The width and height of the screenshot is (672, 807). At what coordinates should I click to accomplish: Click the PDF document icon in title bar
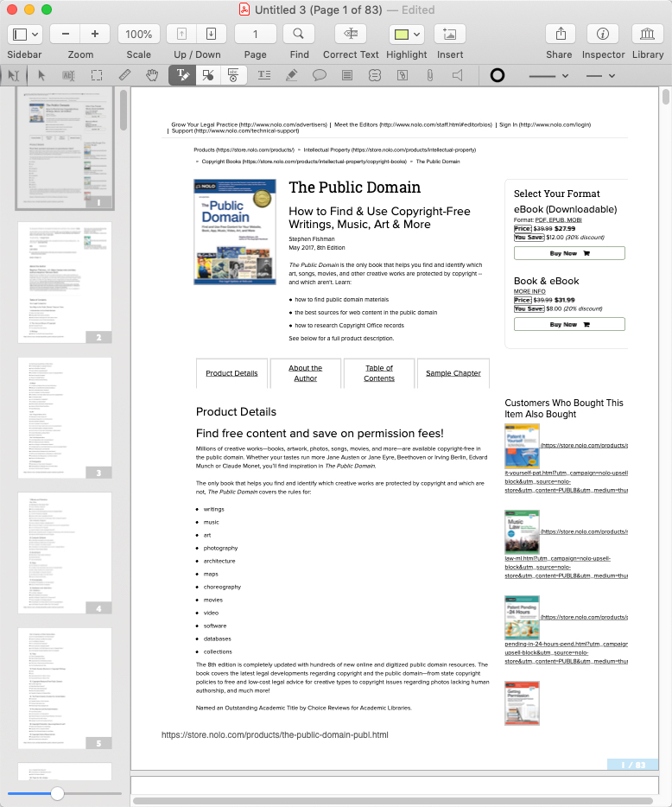[x=244, y=10]
